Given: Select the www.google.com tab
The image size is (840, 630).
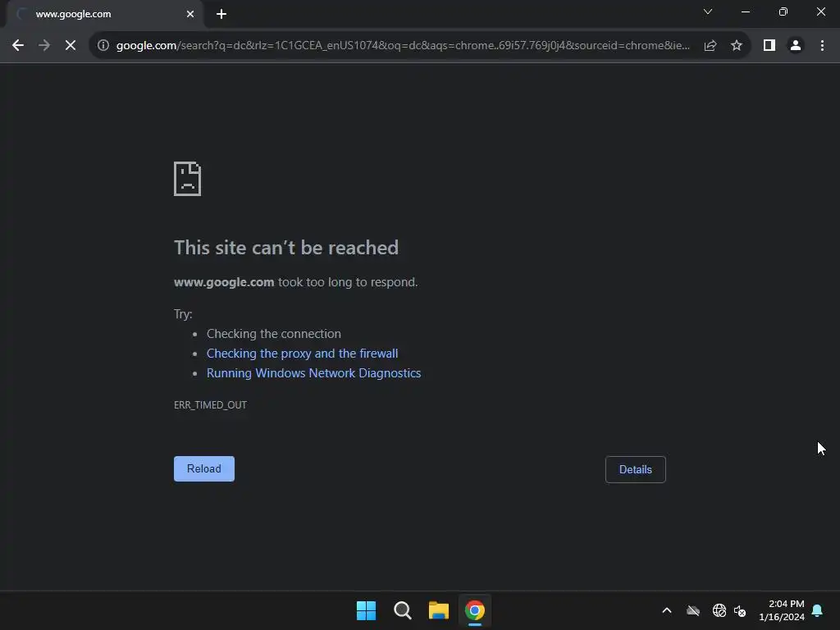Looking at the screenshot, I should [x=104, y=14].
